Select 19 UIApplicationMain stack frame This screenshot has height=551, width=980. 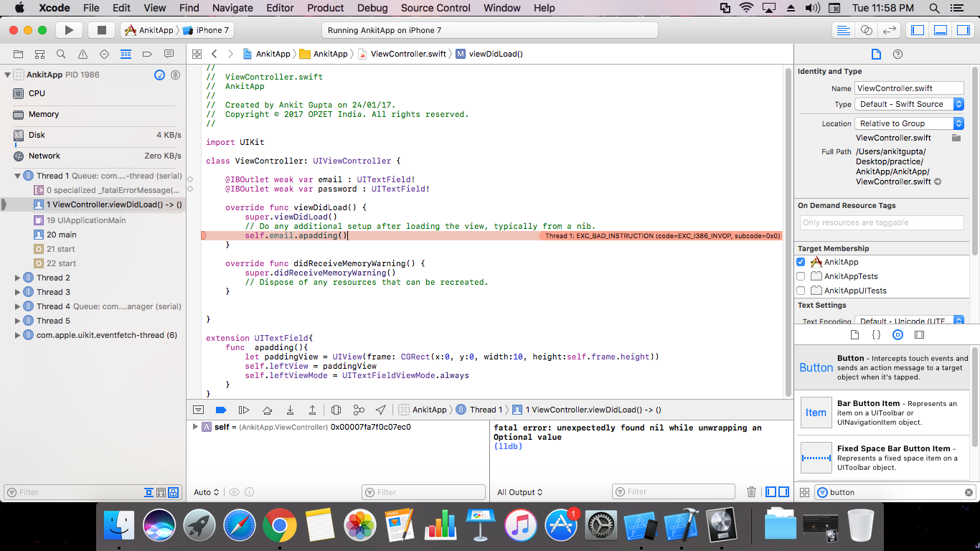pyautogui.click(x=93, y=220)
